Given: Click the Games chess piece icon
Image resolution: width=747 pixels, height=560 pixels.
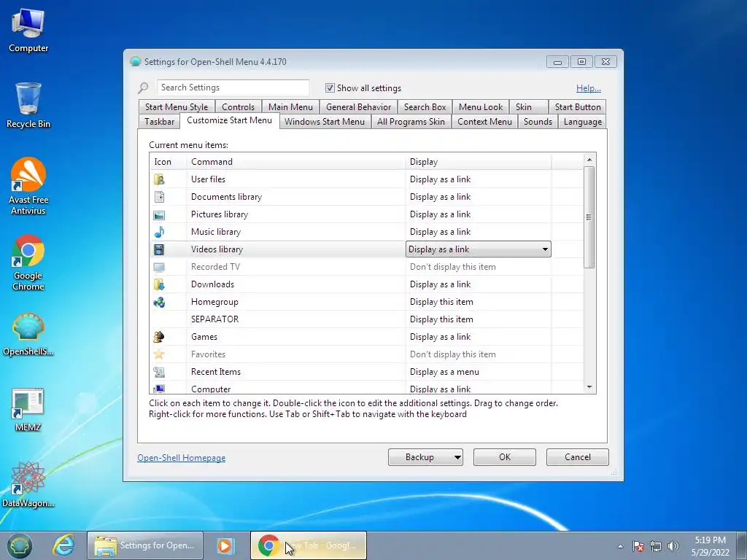Looking at the screenshot, I should 159,337.
